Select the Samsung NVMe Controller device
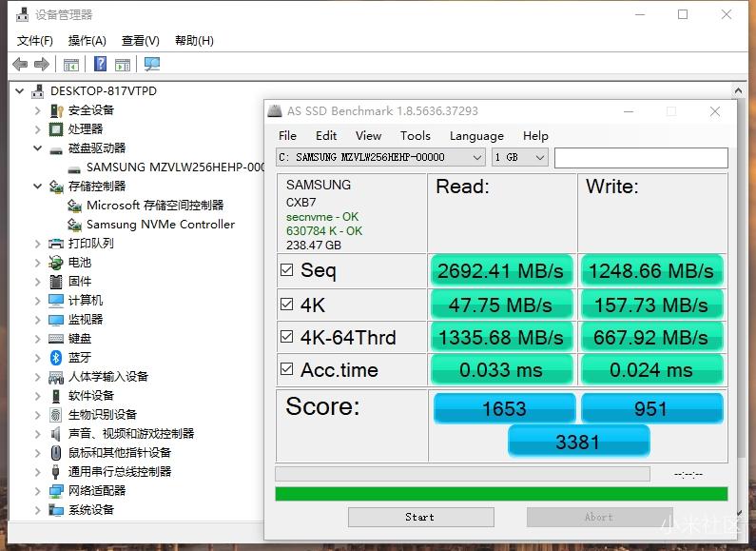 pos(160,225)
